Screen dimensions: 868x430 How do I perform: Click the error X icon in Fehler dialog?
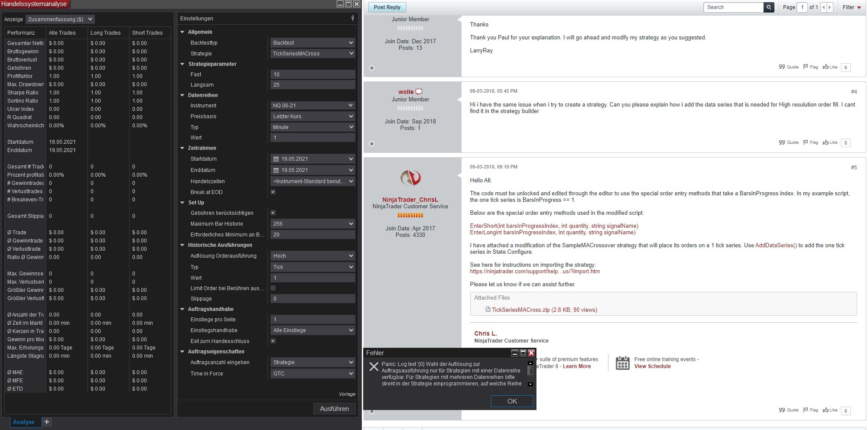(374, 367)
